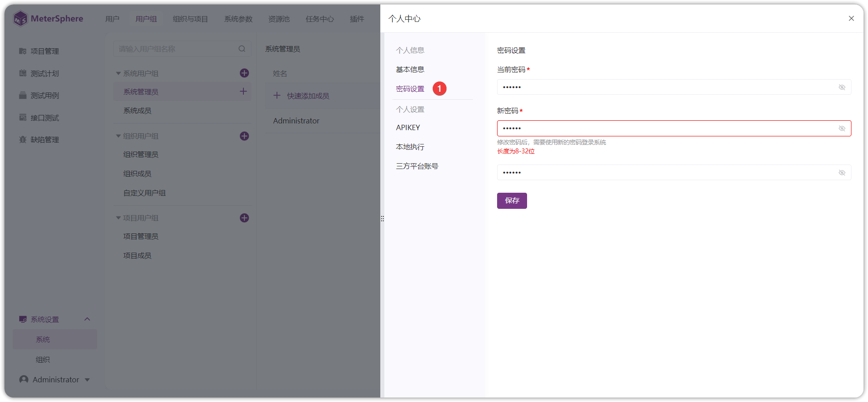Show the 新密码 field contents
Viewport: 868px width, 402px height.
click(x=842, y=128)
